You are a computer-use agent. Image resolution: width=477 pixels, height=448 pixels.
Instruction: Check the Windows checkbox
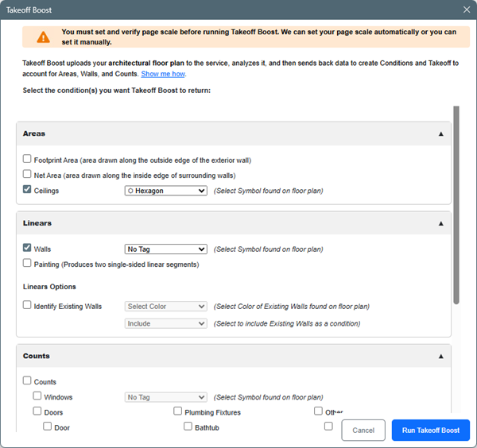[37, 396]
